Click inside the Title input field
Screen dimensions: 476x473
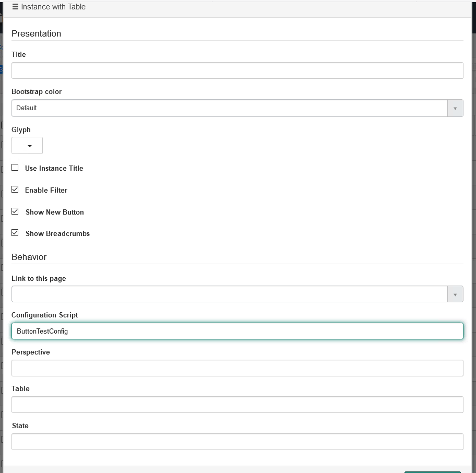pos(237,70)
